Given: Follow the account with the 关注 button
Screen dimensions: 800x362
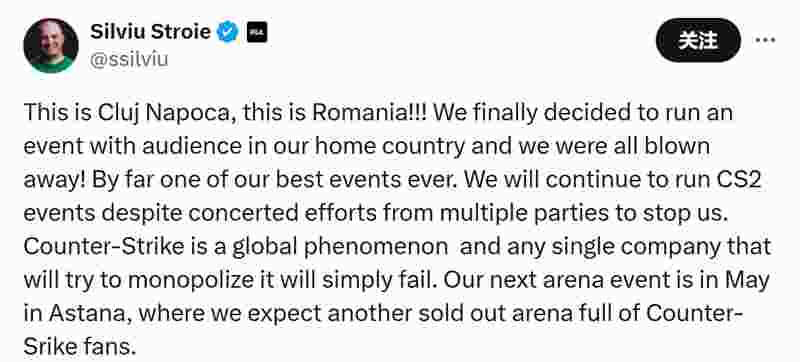Looking at the screenshot, I should [698, 40].
